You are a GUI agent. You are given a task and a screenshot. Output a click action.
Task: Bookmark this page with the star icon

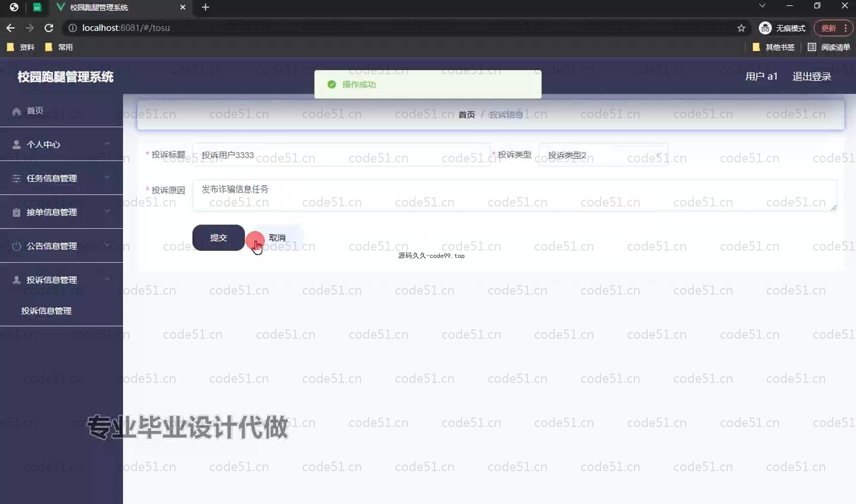(x=741, y=28)
